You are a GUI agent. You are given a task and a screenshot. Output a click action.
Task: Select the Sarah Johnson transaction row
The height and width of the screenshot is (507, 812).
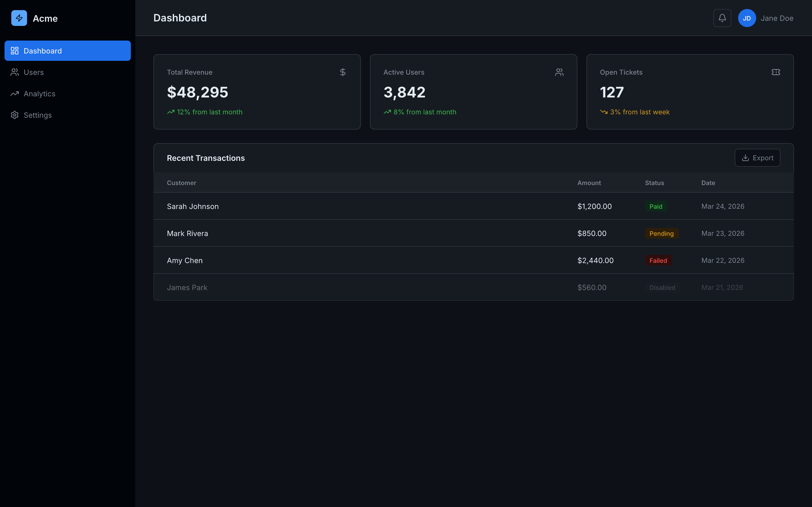tap(473, 206)
